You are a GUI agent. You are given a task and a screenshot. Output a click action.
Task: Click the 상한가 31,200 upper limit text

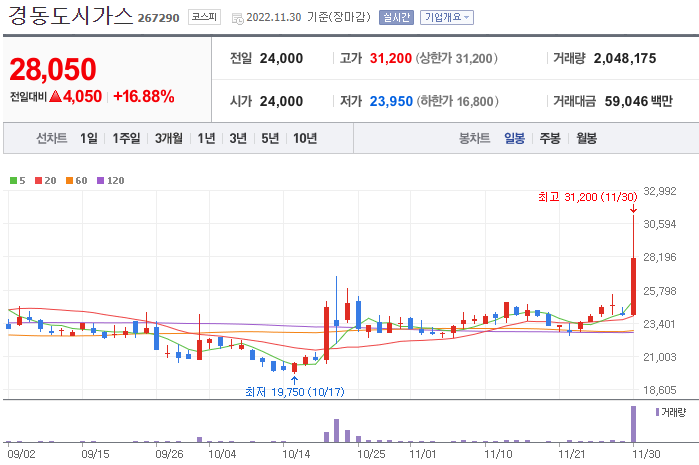pos(456,58)
